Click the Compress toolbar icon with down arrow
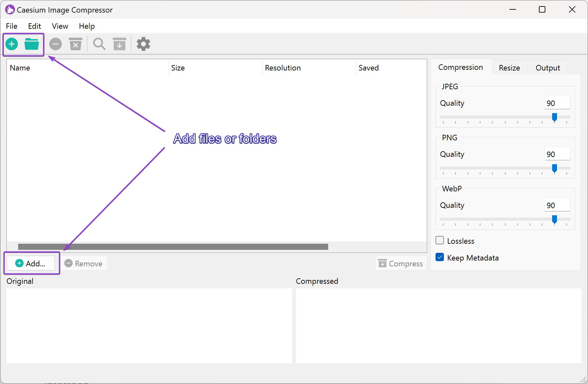 [120, 44]
